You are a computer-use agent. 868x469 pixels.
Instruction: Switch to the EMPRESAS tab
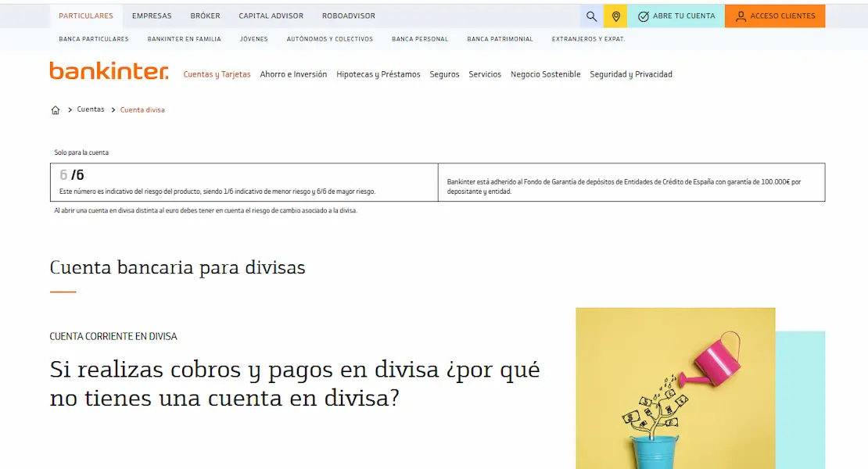point(151,15)
